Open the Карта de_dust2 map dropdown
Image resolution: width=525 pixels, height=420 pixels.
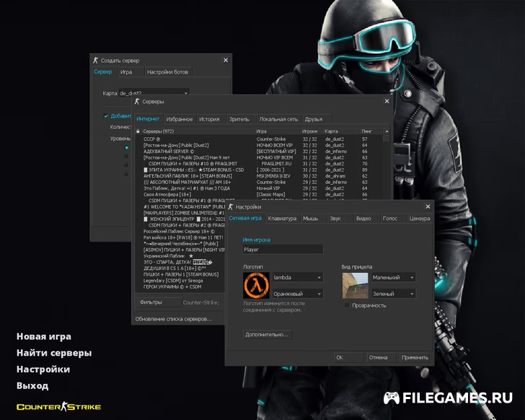pyautogui.click(x=154, y=93)
